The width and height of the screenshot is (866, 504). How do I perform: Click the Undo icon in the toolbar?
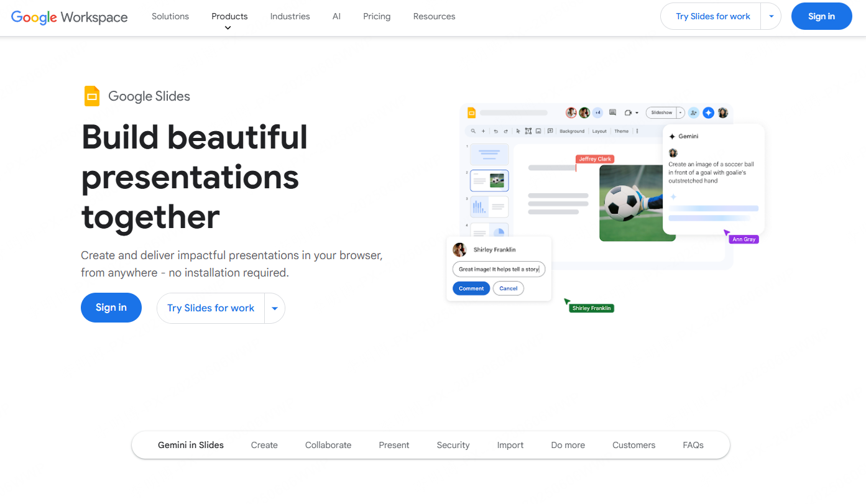(496, 131)
